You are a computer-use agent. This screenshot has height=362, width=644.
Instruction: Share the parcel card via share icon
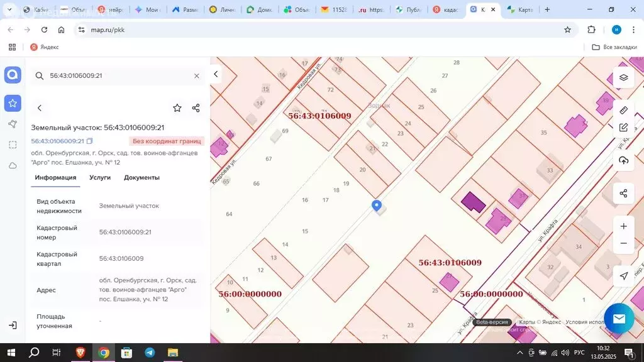(196, 108)
